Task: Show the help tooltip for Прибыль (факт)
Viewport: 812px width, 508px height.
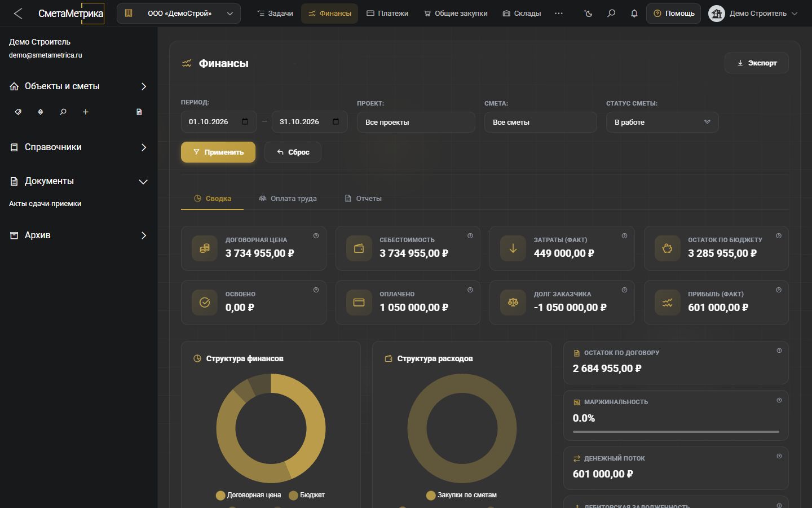Action: (x=779, y=290)
